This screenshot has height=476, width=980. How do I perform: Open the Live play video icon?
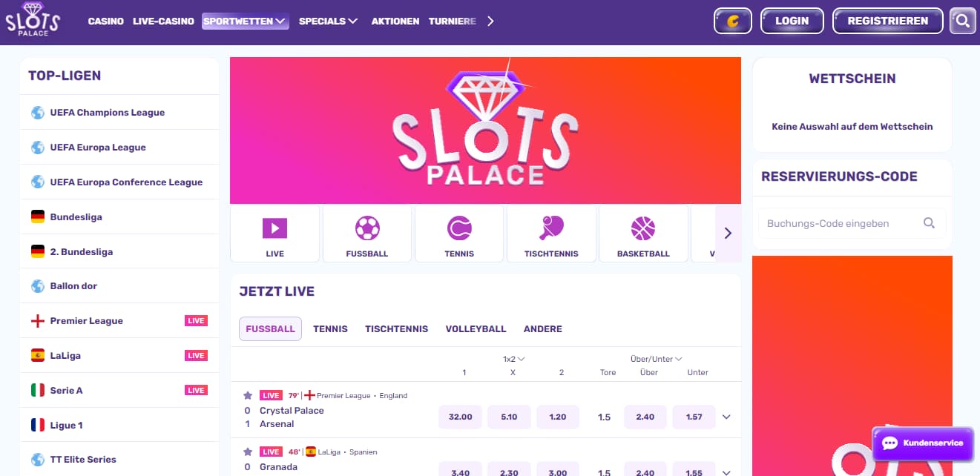tap(274, 228)
